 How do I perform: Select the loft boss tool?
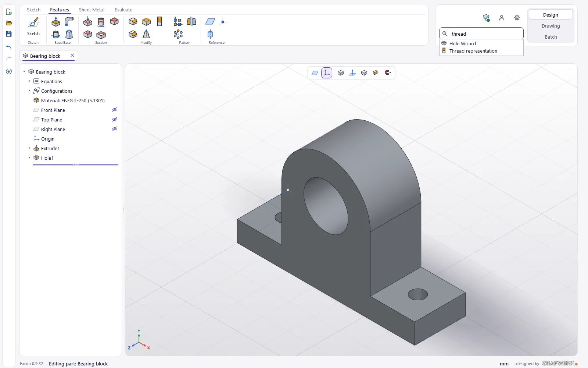pos(69,34)
